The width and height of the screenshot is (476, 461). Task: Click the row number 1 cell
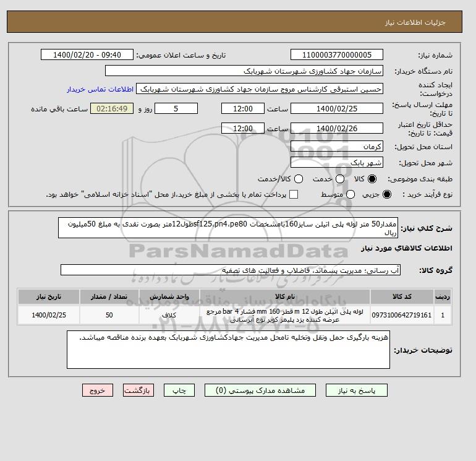pos(443,315)
